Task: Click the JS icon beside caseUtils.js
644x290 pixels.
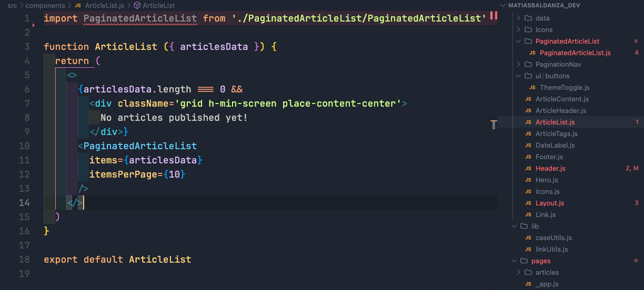Action: tap(528, 238)
